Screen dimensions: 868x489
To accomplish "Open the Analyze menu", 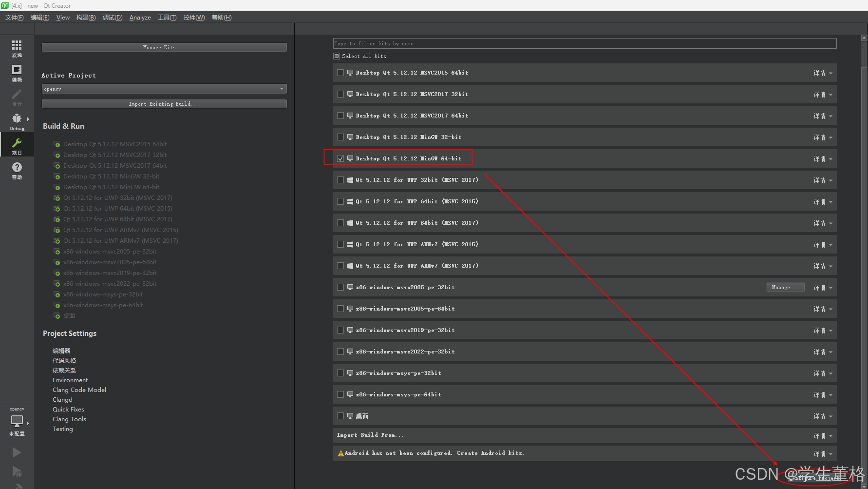I will 140,18.
